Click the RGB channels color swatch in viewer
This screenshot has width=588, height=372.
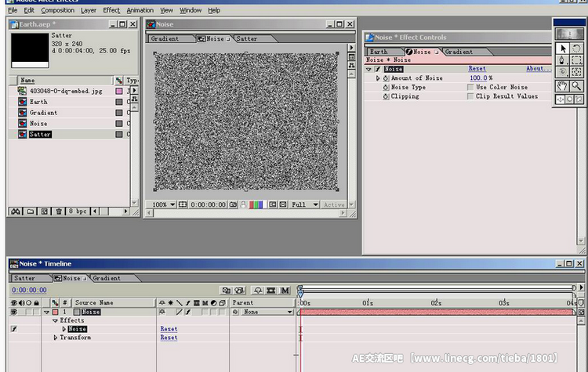(258, 204)
